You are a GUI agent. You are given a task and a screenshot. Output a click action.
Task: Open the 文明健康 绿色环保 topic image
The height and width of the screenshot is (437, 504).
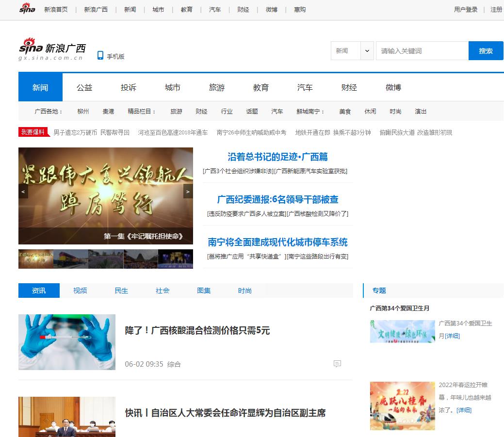pos(403,331)
